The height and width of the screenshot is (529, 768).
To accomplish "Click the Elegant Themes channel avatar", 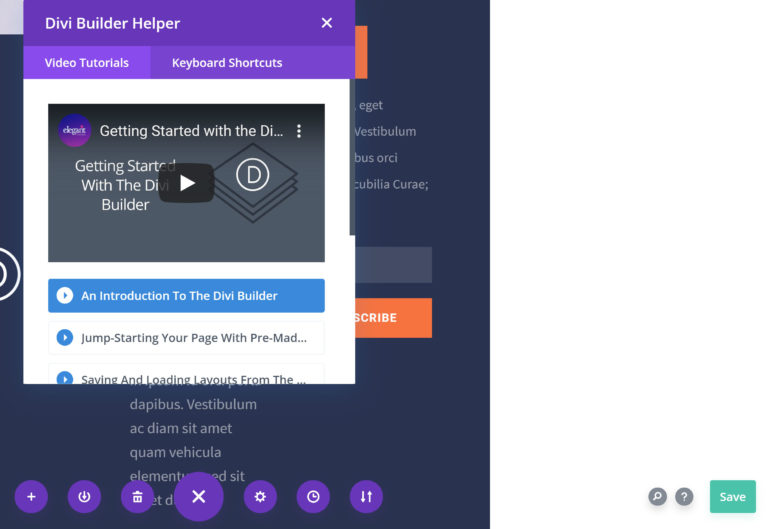I will pyautogui.click(x=74, y=130).
